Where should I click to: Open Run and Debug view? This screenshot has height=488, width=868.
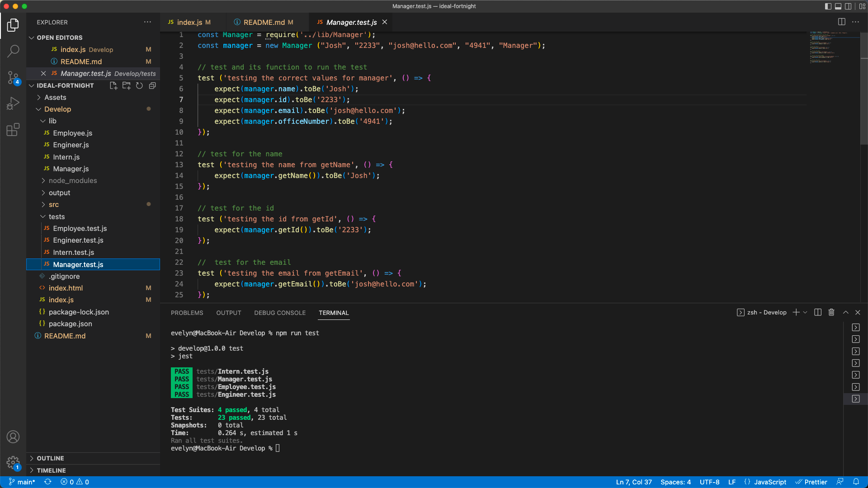click(13, 103)
